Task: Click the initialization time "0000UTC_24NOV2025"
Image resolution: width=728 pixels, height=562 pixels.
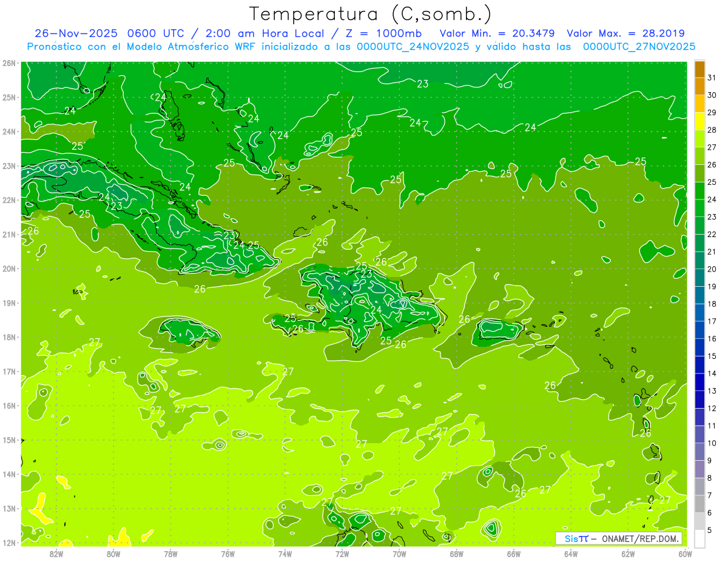Action: pos(412,46)
